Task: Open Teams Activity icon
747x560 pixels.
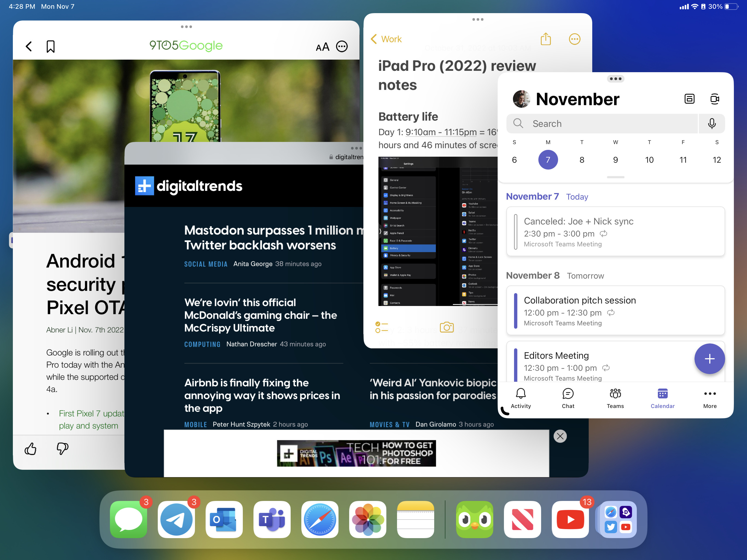Action: click(x=520, y=398)
